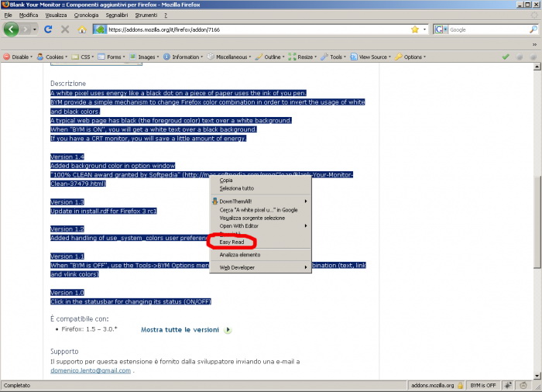
Task: Open the Options toolbar menu
Action: point(410,57)
